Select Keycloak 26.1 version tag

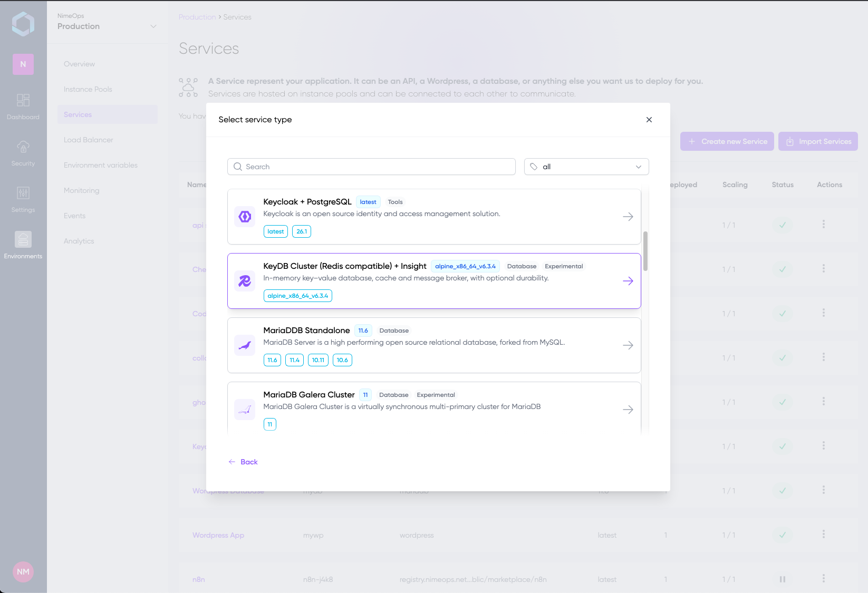pos(302,231)
